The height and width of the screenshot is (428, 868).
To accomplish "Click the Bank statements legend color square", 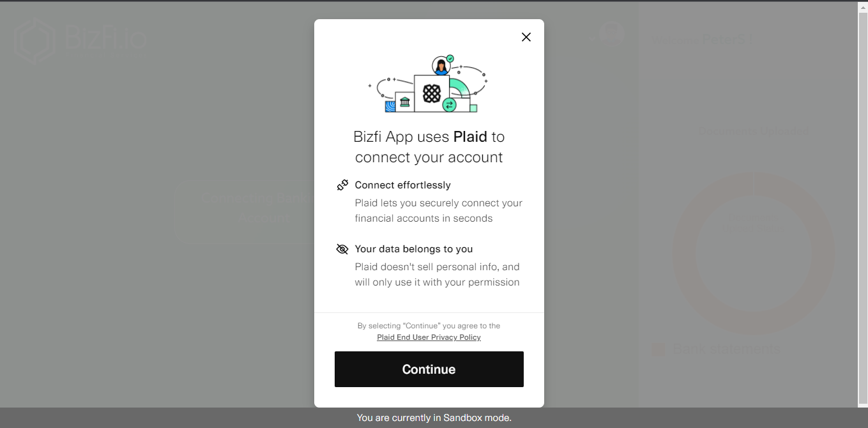I will tap(658, 349).
